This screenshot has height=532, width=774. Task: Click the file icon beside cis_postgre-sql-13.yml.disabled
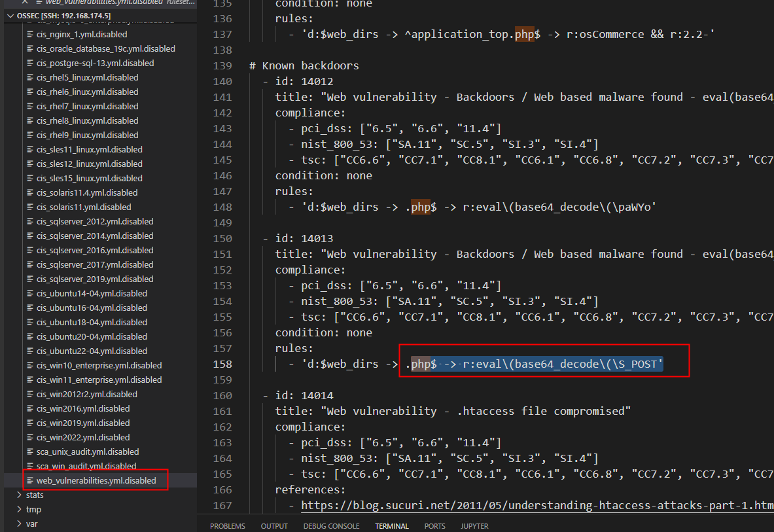[x=30, y=63]
